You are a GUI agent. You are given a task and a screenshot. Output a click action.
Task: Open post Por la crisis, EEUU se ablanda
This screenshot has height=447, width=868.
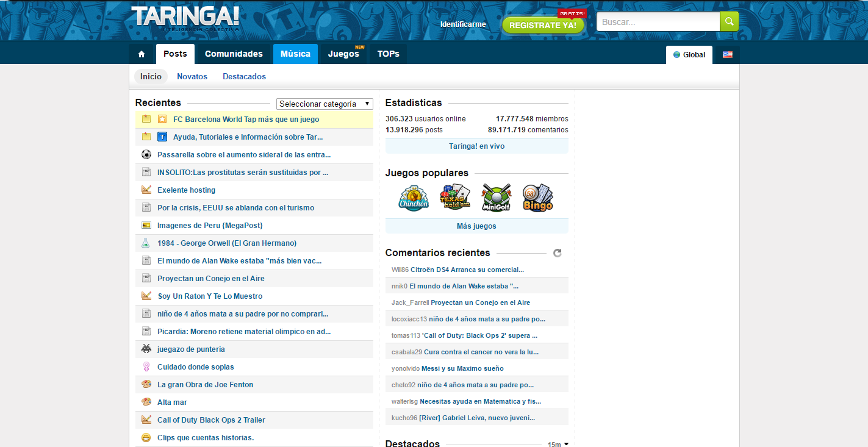pyautogui.click(x=235, y=208)
